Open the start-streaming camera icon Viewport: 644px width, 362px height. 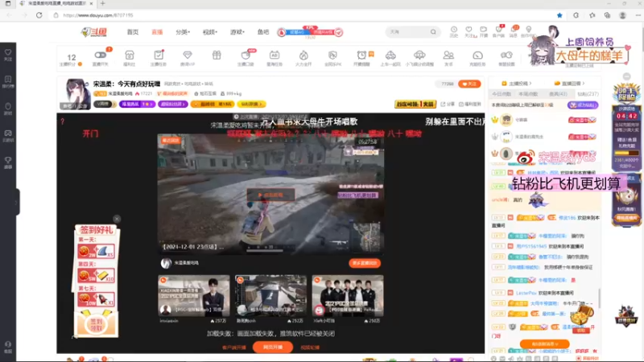pos(484,31)
